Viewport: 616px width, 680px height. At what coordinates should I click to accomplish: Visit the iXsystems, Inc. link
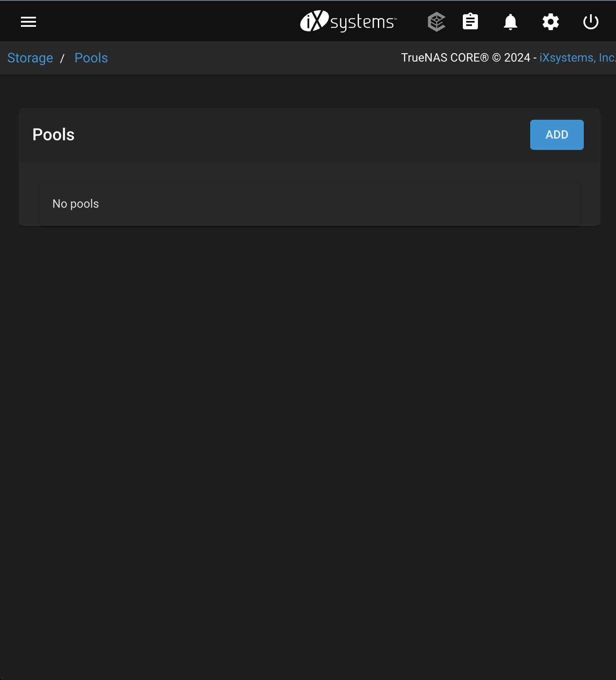point(577,58)
